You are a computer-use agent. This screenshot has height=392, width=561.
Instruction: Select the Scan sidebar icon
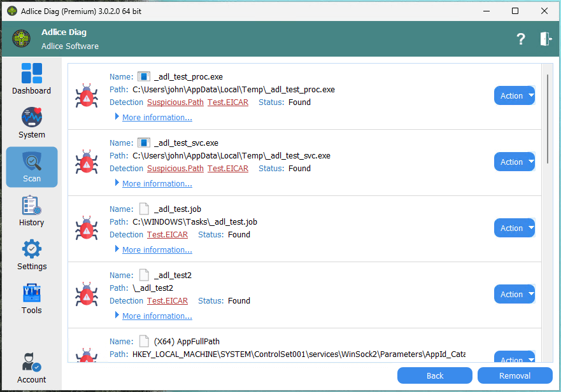click(32, 162)
